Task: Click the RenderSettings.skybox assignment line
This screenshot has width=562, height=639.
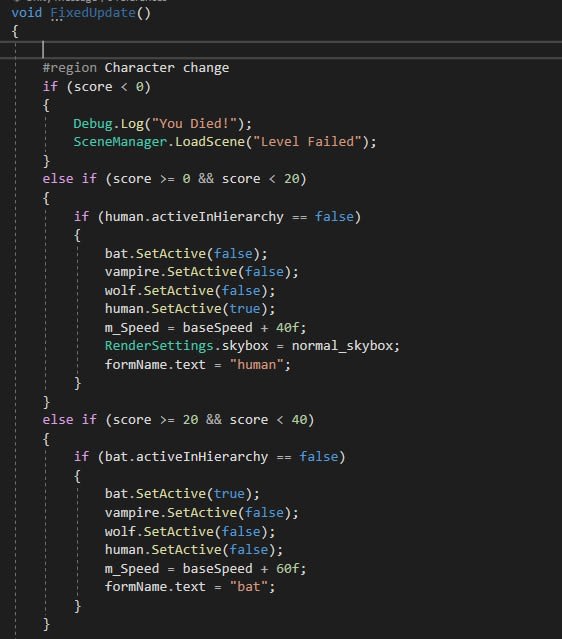Action: pyautogui.click(x=252, y=346)
